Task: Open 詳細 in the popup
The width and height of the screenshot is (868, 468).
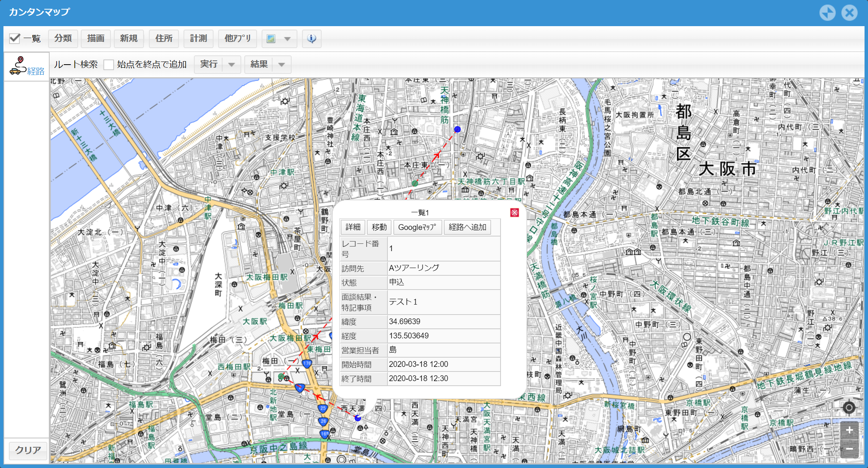Action: [353, 227]
